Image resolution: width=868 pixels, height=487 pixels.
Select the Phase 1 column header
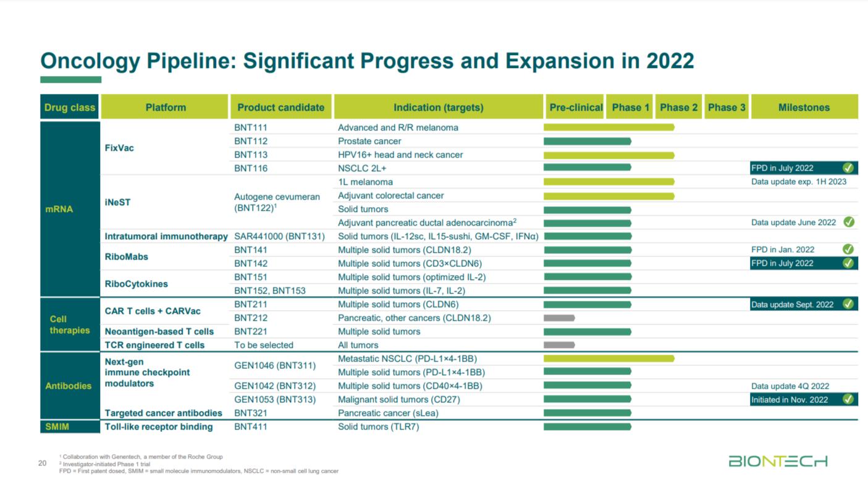[x=630, y=107]
